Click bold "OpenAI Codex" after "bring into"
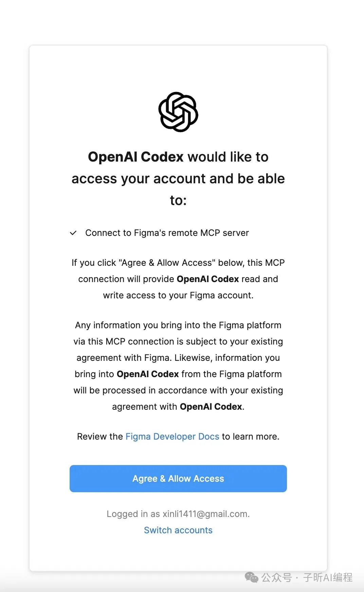The height and width of the screenshot is (592, 364). (x=148, y=374)
